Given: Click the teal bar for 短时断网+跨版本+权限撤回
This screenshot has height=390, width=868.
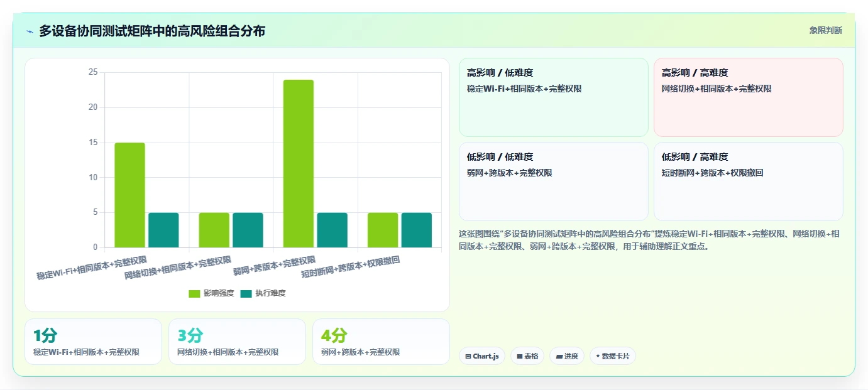Looking at the screenshot, I should pyautogui.click(x=417, y=230).
